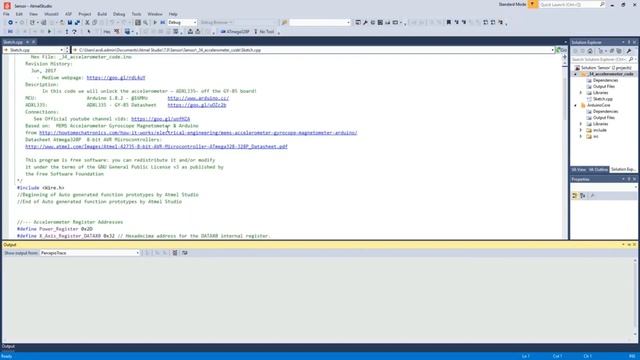Open the Edit menu
The height and width of the screenshot is (360, 640).
(19, 14)
